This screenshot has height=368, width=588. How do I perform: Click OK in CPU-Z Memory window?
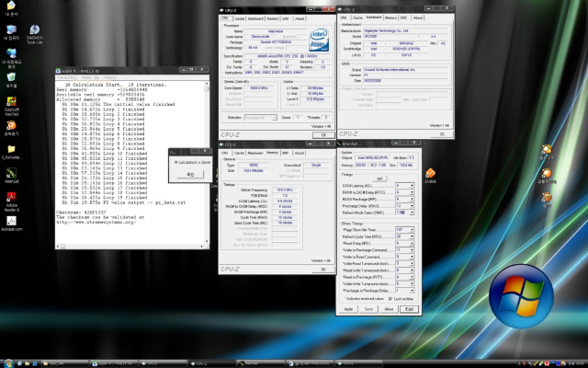(323, 270)
